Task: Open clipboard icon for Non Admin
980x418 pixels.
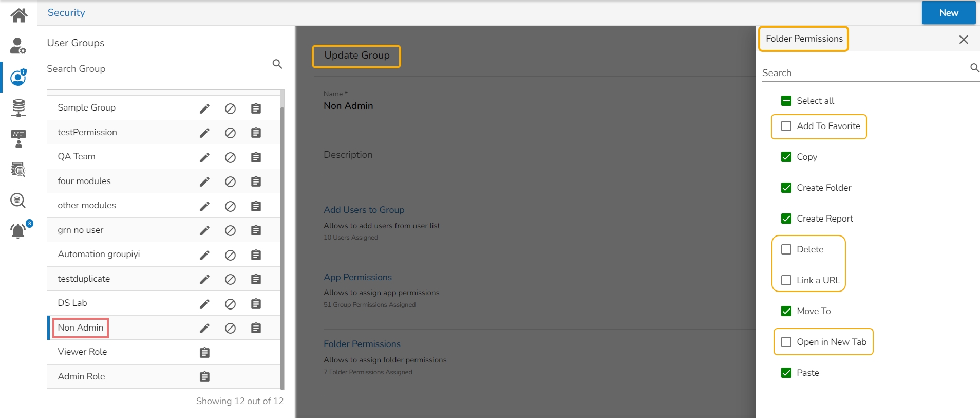Action: (x=256, y=328)
